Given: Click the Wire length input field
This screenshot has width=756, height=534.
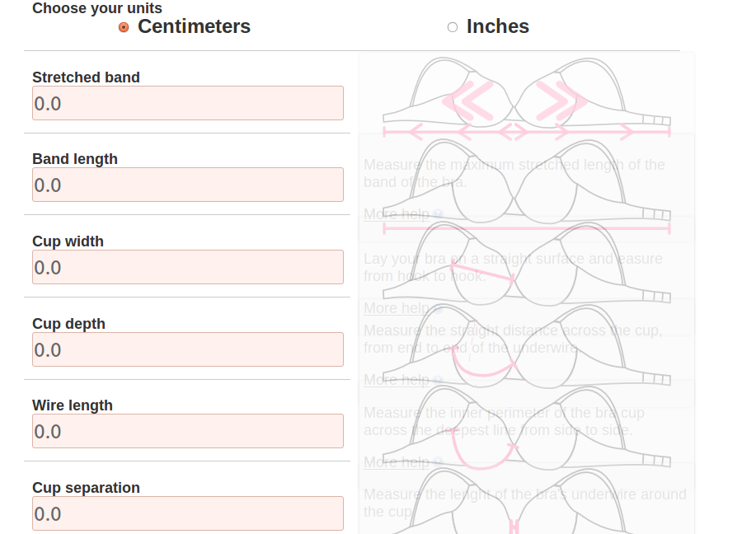Looking at the screenshot, I should (188, 431).
